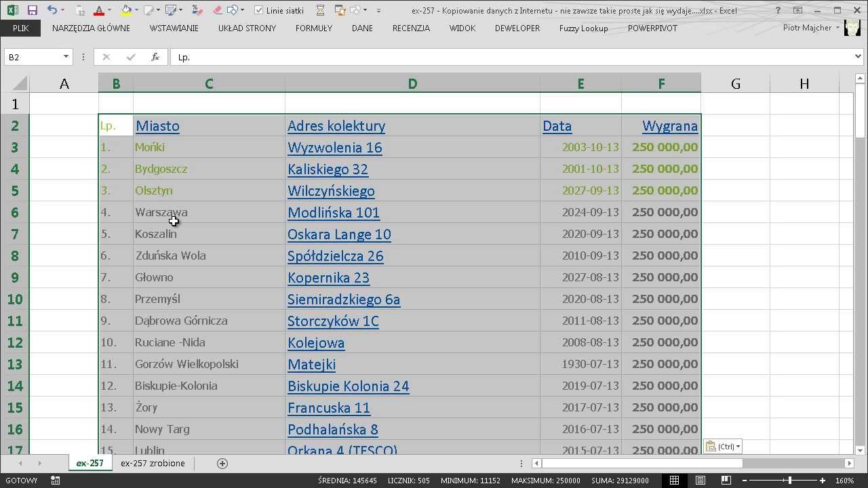Switch to WSTAWIANIE ribbon tab
The width and height of the screenshot is (868, 488).
click(174, 28)
